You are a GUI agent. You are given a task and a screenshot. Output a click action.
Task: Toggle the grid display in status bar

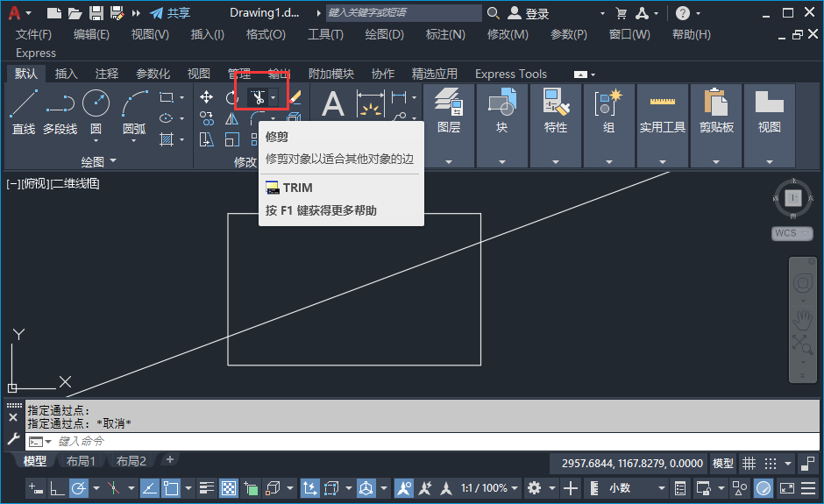pos(749,464)
